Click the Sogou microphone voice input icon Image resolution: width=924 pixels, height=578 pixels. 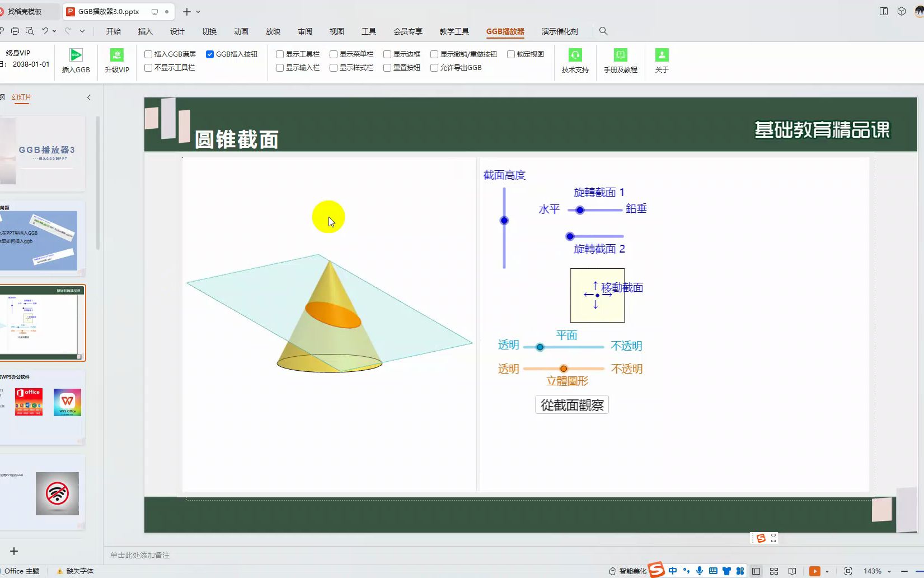click(700, 571)
